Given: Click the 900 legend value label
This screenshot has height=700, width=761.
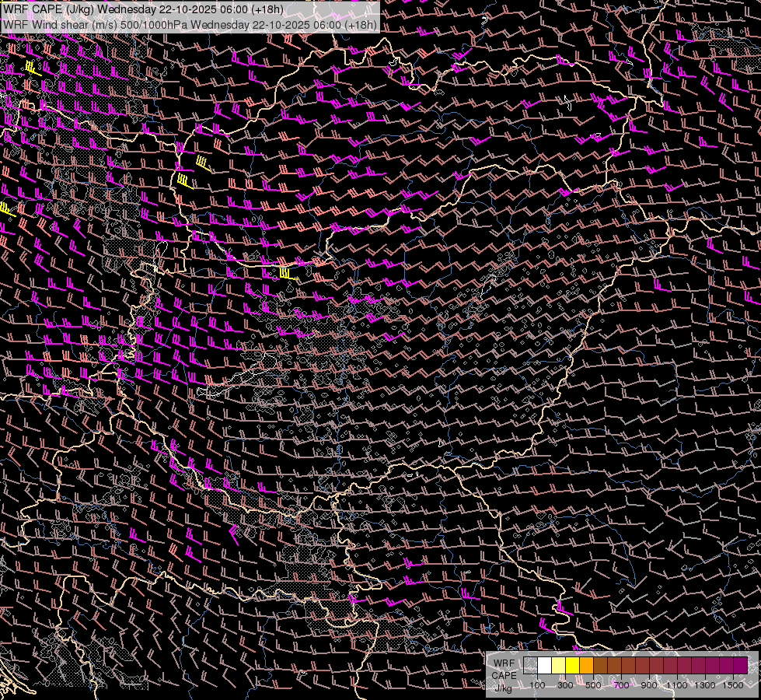Looking at the screenshot, I should [649, 685].
